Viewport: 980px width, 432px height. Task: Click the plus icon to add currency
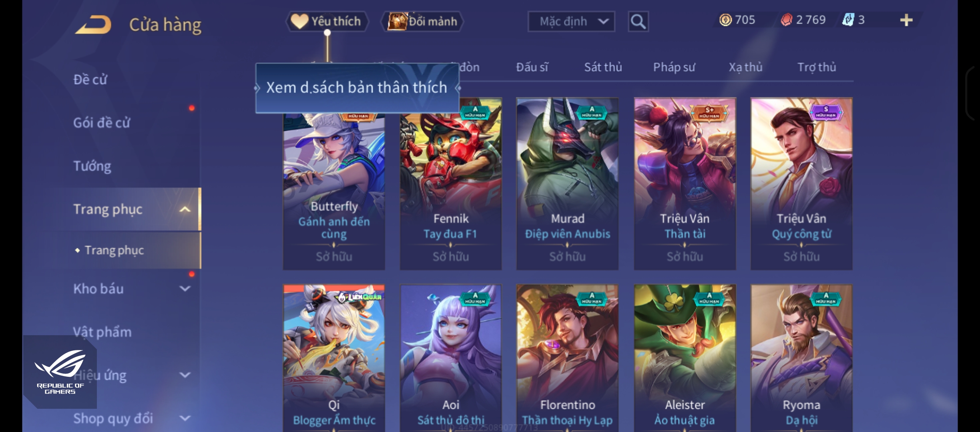tap(906, 20)
